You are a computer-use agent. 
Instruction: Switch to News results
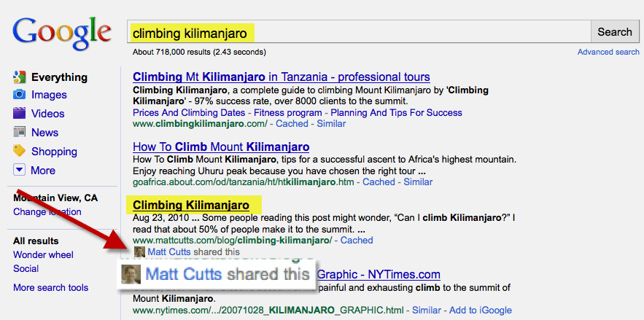(44, 133)
